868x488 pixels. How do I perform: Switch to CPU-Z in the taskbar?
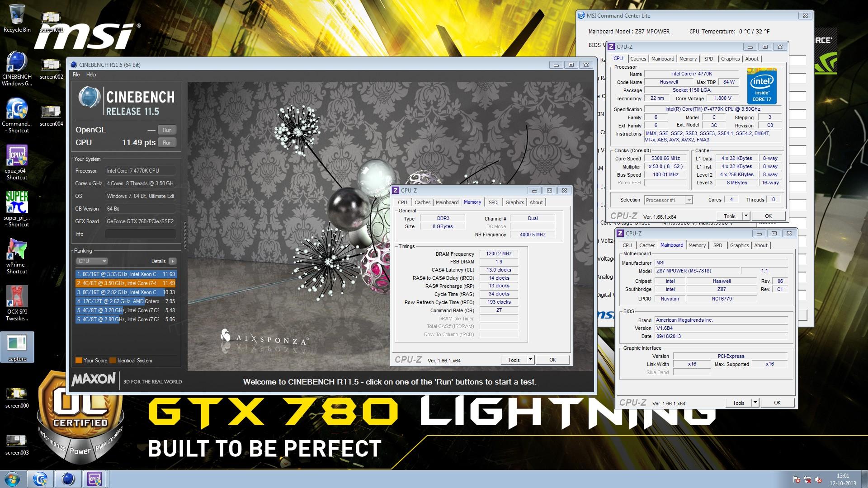click(x=94, y=479)
